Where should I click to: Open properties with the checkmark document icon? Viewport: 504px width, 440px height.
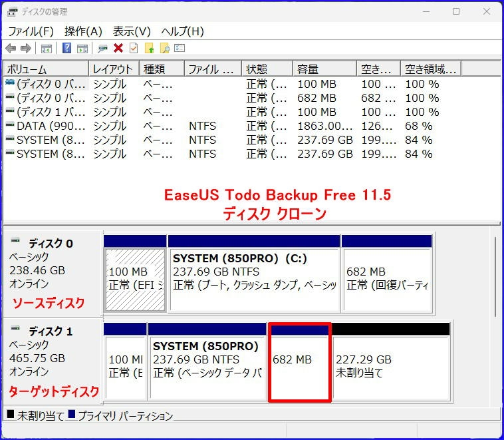point(134,49)
